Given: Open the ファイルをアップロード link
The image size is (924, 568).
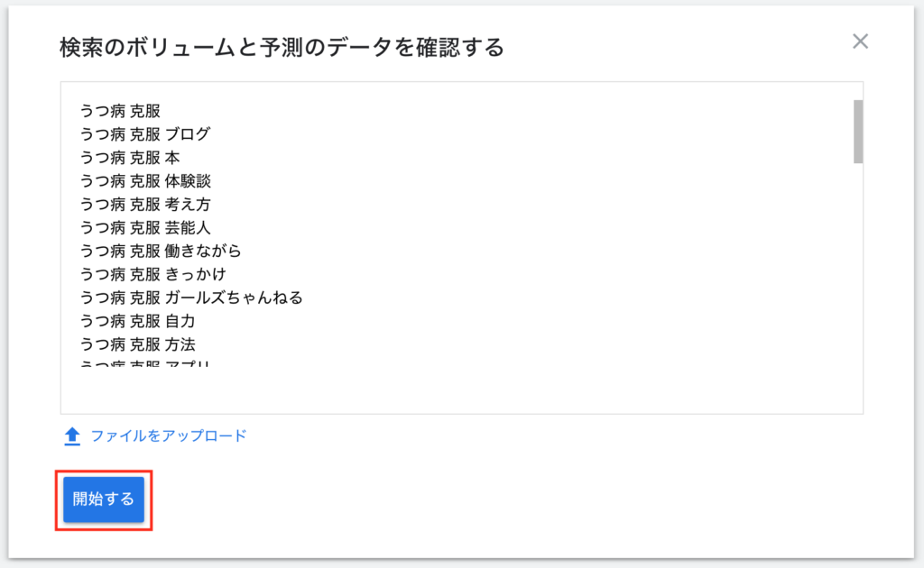Looking at the screenshot, I should [169, 436].
